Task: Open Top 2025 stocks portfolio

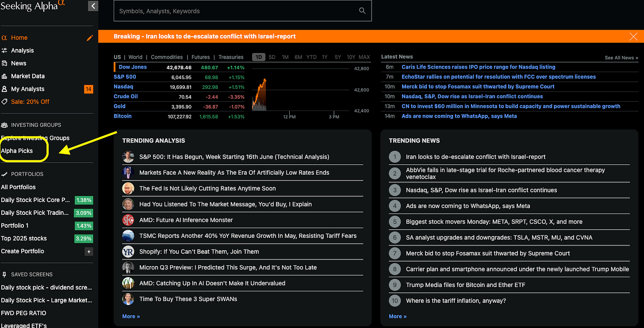Action: coord(24,238)
